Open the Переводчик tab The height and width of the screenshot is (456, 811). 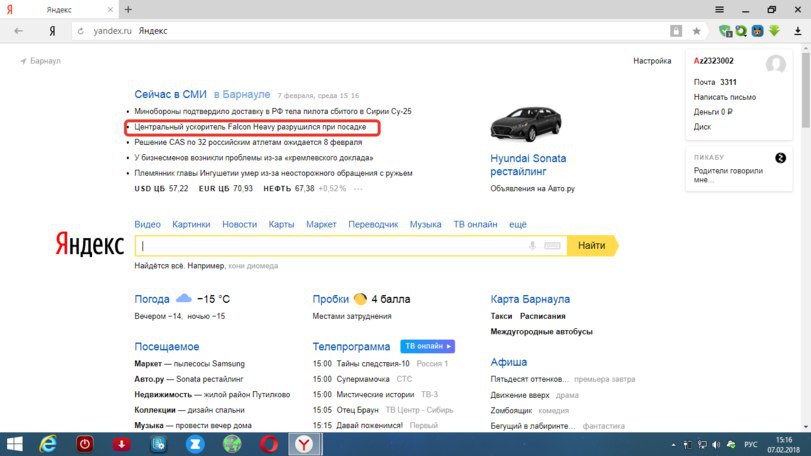click(373, 224)
